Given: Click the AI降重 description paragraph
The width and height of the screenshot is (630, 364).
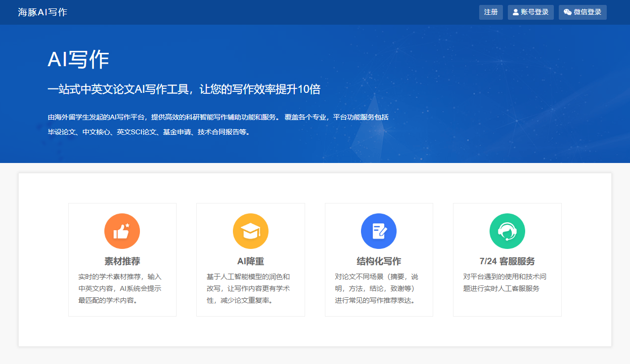Looking at the screenshot, I should click(248, 288).
